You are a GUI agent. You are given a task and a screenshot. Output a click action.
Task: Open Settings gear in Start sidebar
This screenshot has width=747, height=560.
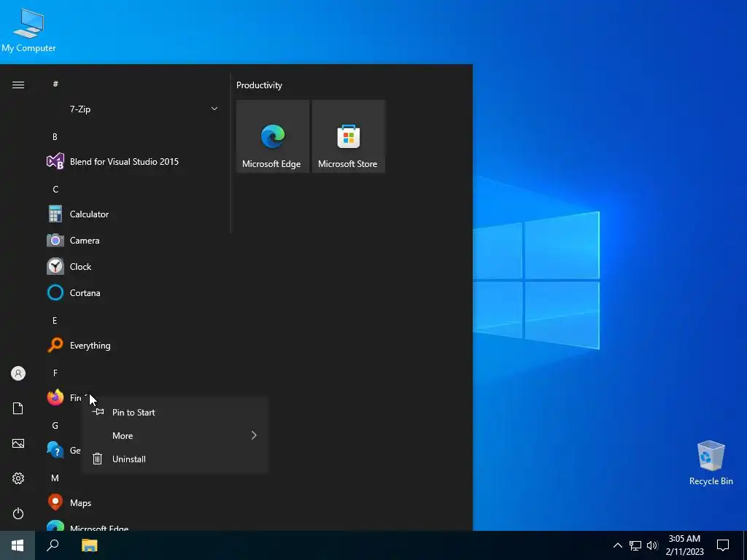click(x=18, y=478)
